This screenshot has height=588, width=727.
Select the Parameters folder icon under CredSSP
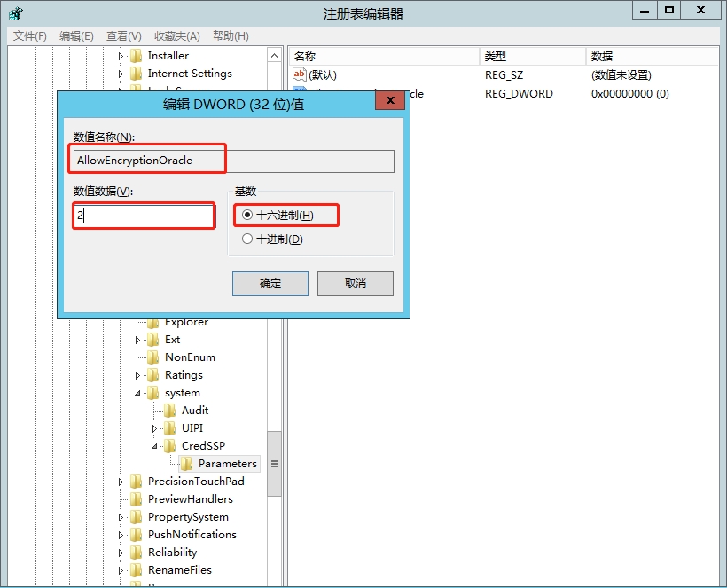[x=187, y=464]
